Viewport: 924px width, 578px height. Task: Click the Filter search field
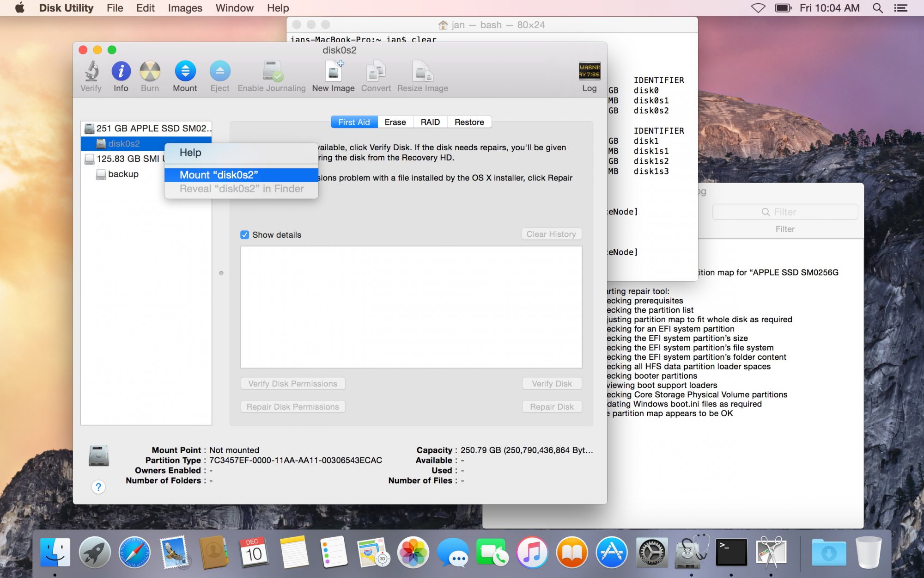point(785,212)
